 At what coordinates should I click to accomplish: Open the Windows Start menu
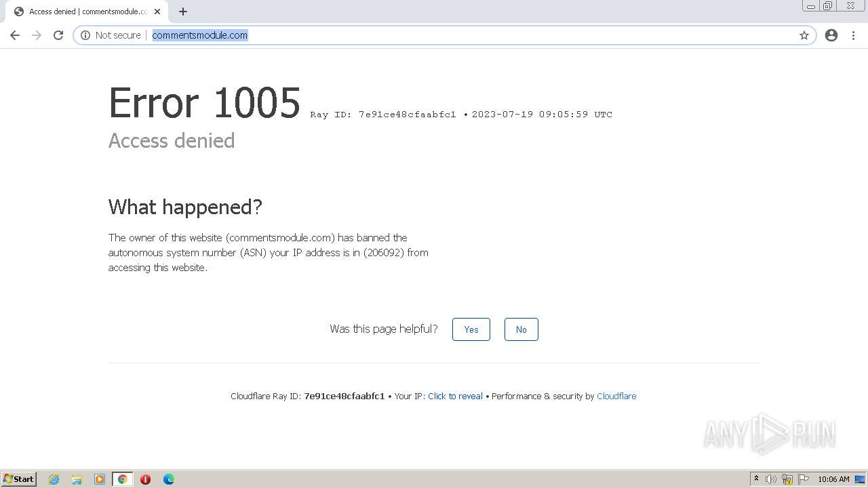tap(19, 479)
